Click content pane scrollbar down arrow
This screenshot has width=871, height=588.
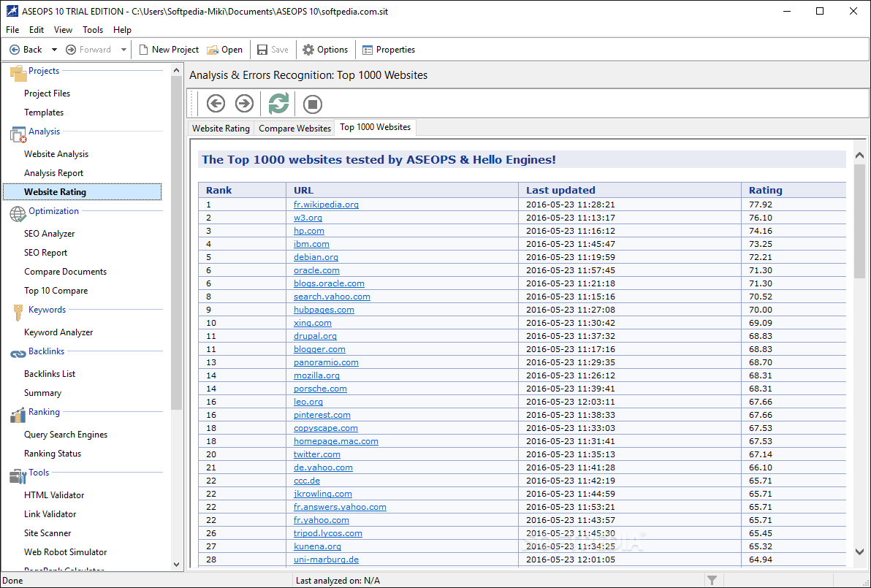(x=859, y=552)
